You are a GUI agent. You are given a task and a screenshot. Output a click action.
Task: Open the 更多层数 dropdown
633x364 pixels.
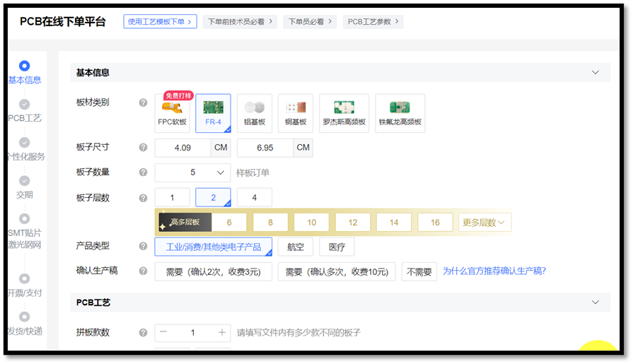[x=485, y=223]
